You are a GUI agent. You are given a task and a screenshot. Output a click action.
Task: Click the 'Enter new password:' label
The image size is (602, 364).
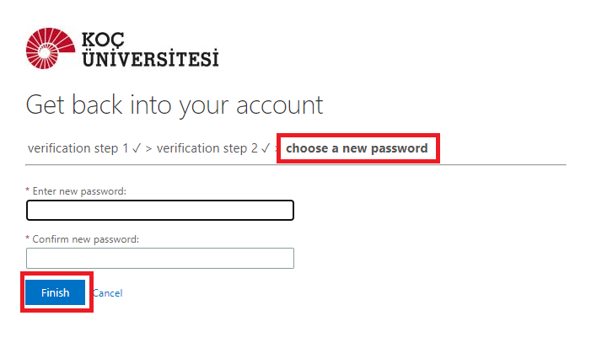click(79, 191)
